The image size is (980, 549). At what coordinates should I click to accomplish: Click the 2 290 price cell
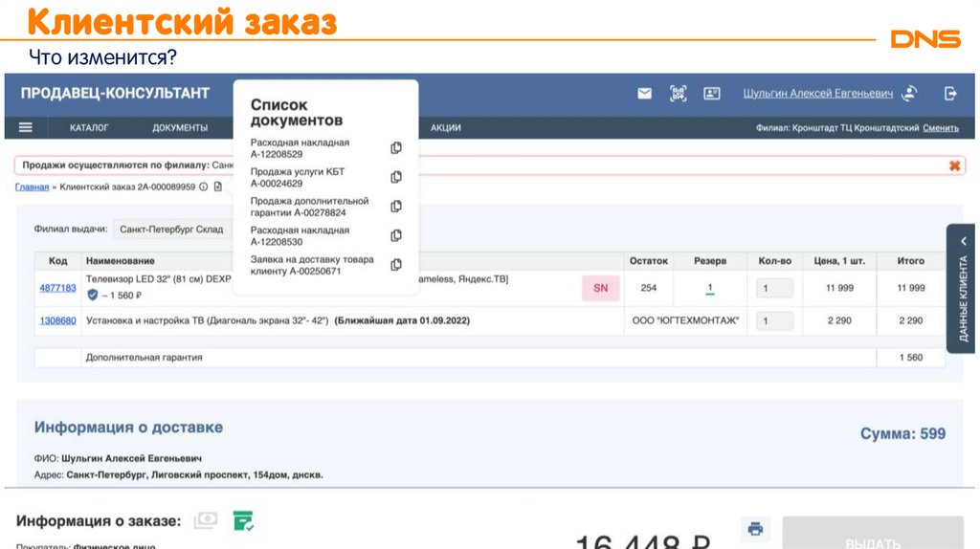tap(839, 320)
